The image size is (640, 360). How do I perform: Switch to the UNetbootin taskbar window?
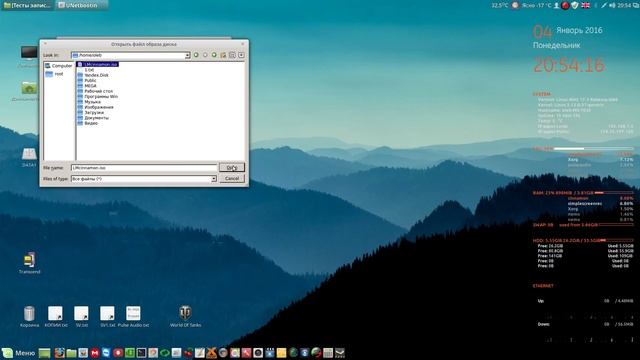tap(81, 5)
